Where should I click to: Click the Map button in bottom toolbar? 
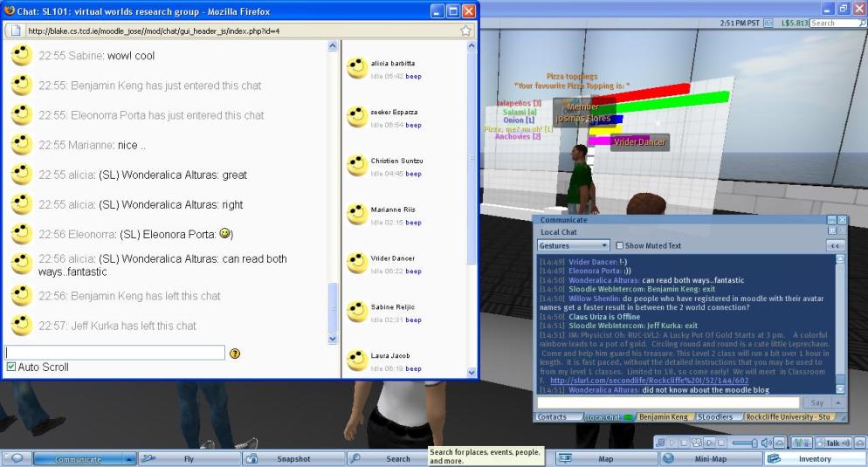[x=604, y=458]
